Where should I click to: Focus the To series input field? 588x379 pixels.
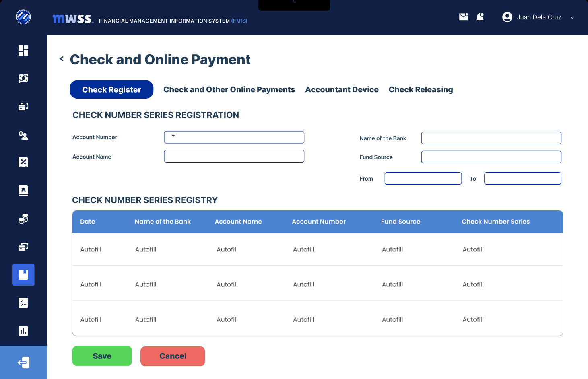[x=522, y=179]
